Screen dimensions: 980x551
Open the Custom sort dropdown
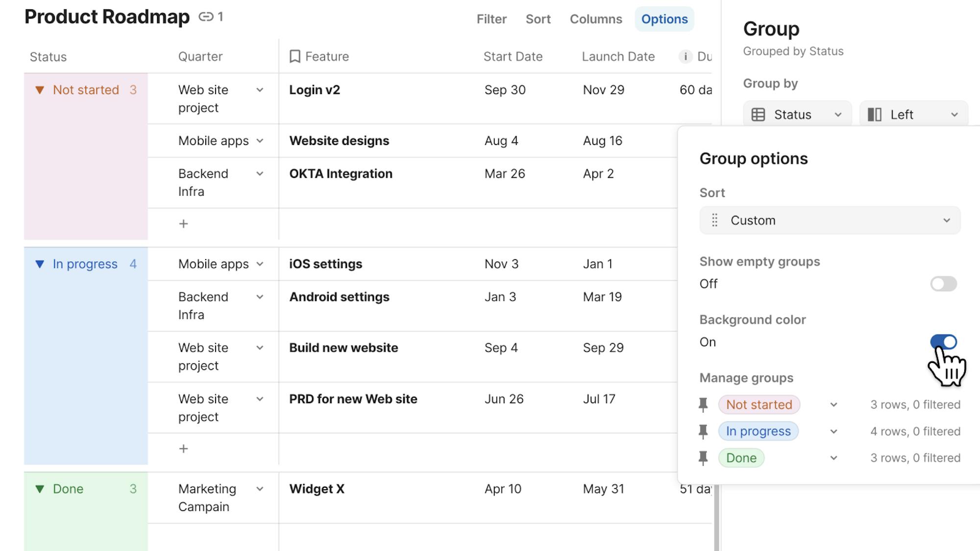coord(830,220)
